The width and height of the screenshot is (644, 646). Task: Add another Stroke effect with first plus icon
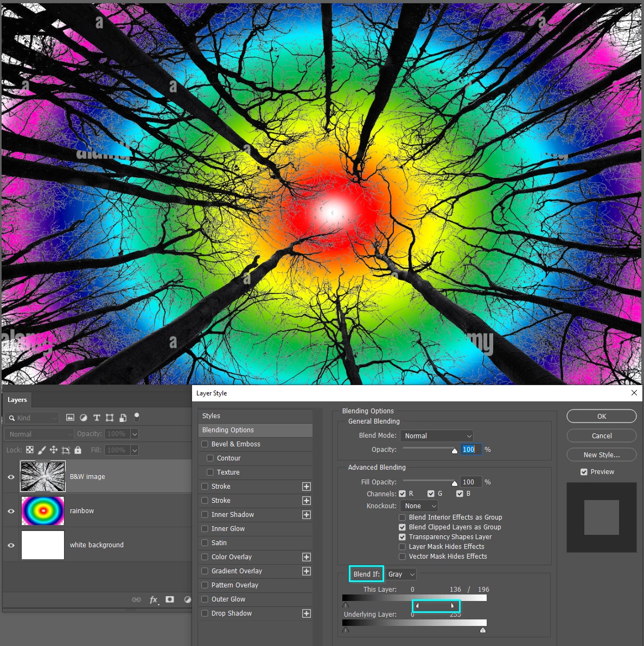click(307, 487)
